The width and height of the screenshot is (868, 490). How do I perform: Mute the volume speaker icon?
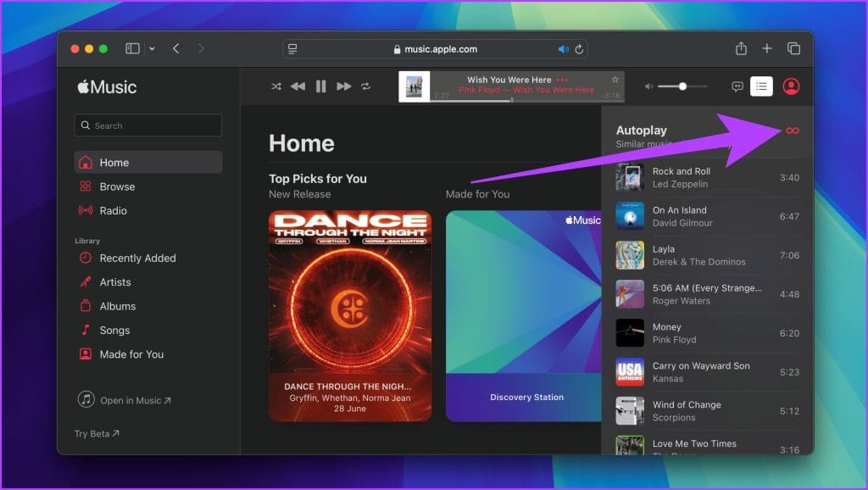click(x=648, y=86)
